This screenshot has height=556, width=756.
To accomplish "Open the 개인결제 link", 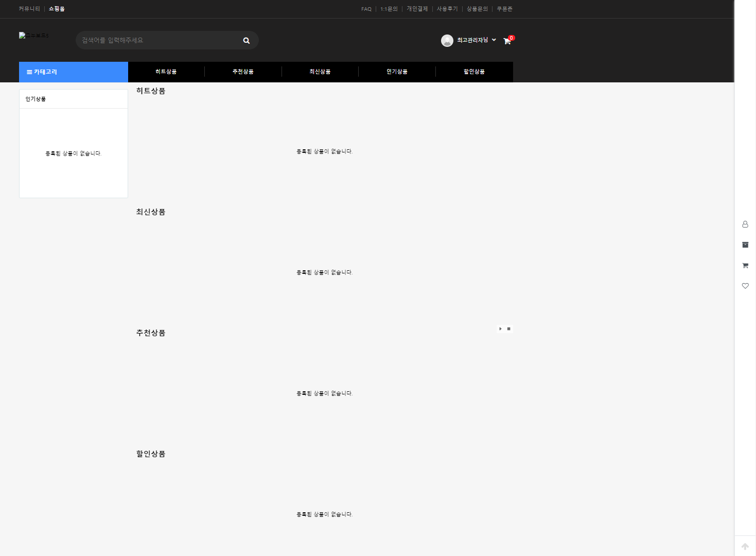I will coord(417,9).
